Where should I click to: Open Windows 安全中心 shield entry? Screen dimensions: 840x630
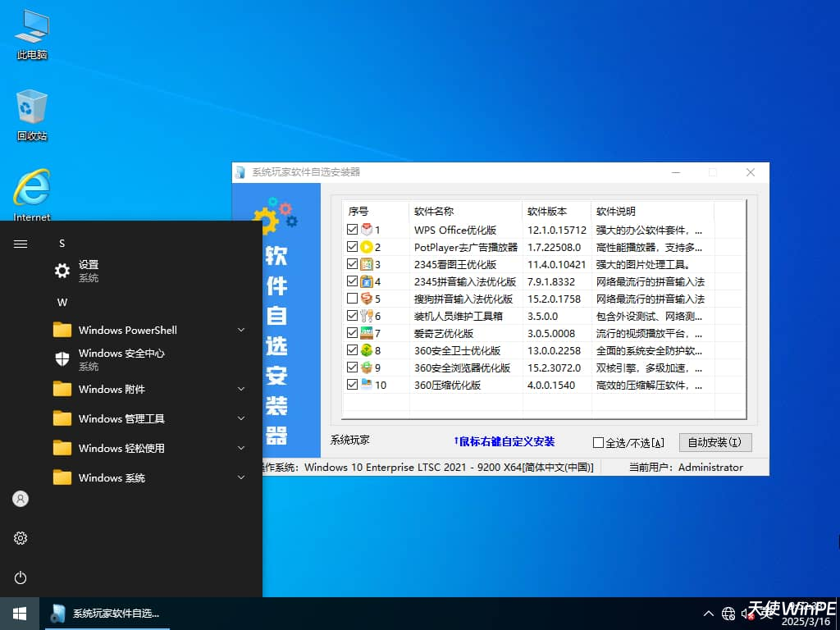point(150,359)
